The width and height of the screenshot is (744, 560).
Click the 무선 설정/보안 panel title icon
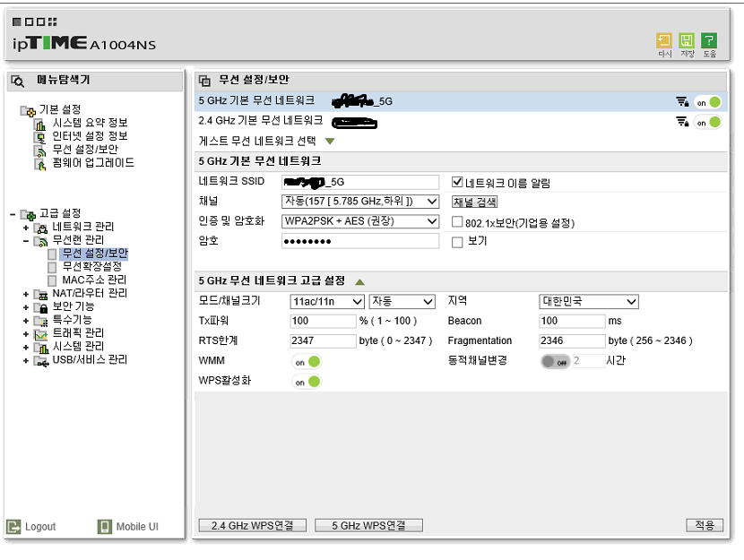coord(204,81)
